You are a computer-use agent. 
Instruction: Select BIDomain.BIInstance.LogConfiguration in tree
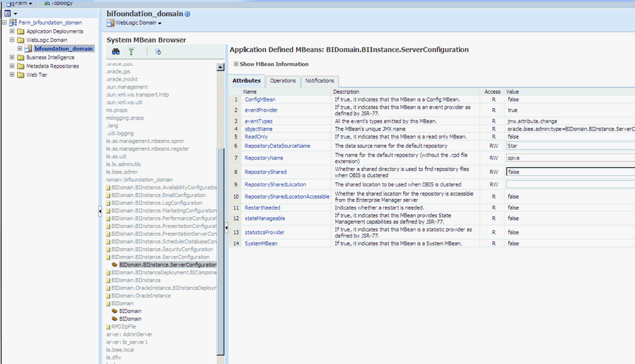pyautogui.click(x=157, y=203)
